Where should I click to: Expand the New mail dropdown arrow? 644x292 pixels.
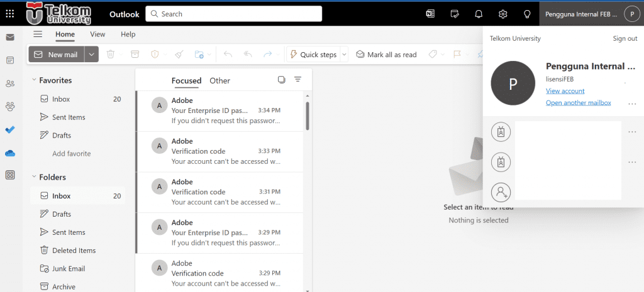(x=92, y=55)
